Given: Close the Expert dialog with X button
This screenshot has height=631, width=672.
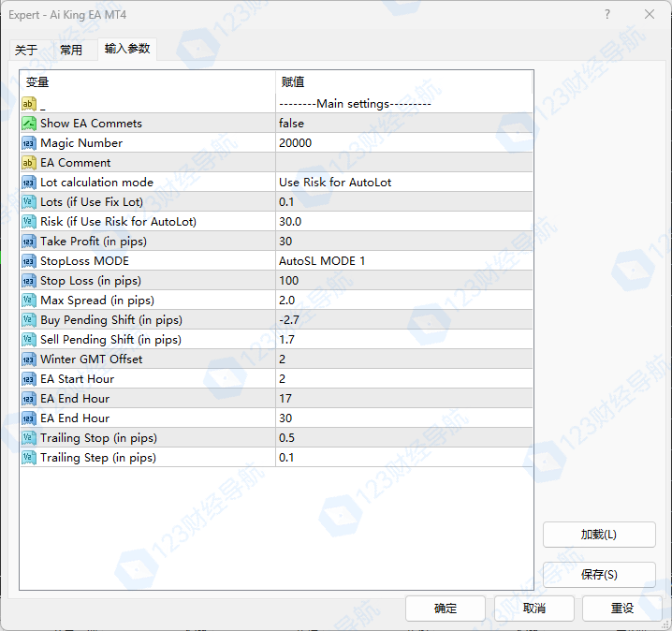Looking at the screenshot, I should pyautogui.click(x=650, y=15).
